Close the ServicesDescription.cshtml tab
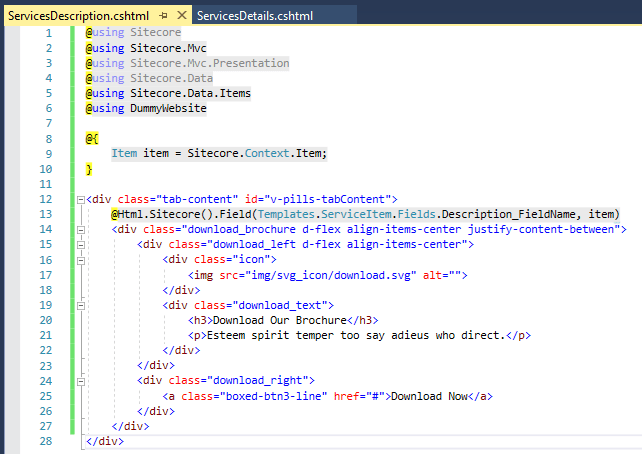This screenshot has height=454, width=642. [x=180, y=16]
